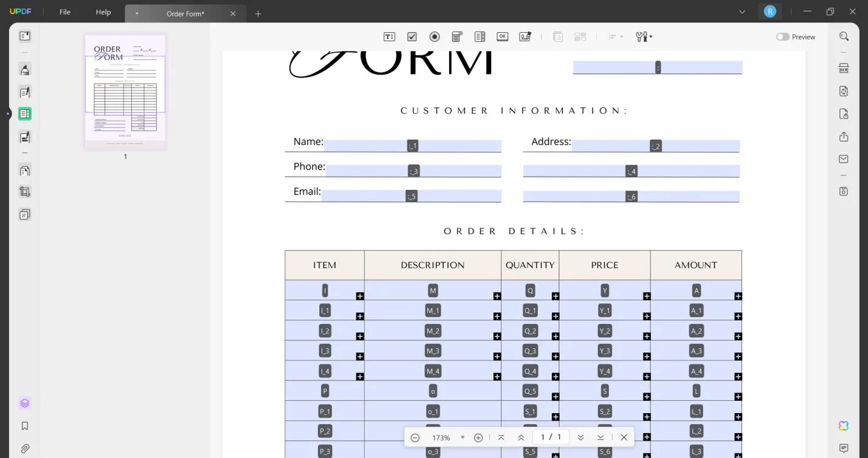The height and width of the screenshot is (458, 868).
Task: Switch to the Order Form* tab
Action: click(186, 13)
